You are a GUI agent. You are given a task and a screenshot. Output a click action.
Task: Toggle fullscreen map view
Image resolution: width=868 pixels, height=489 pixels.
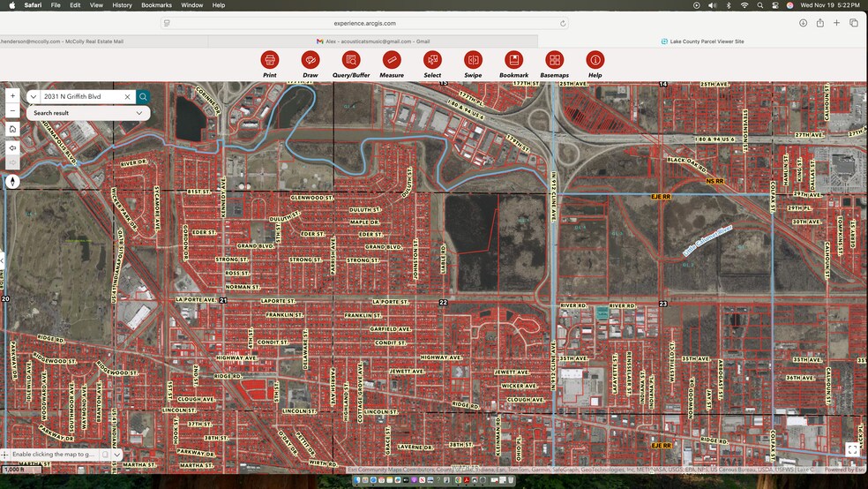click(x=852, y=449)
